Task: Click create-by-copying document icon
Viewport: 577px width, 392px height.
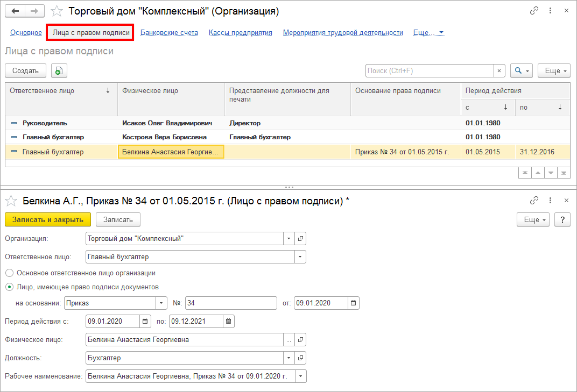Action: point(59,70)
